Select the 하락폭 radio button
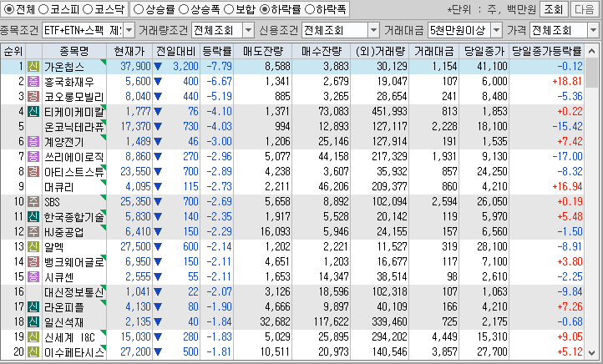Screen dimensions: 603x364 click(310, 9)
